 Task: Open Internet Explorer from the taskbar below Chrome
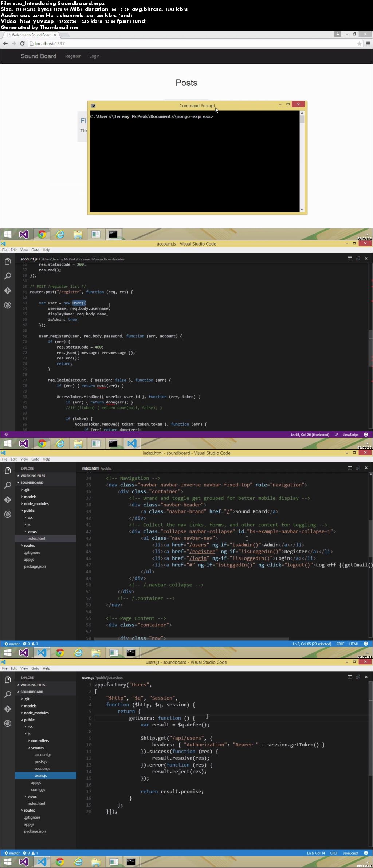tap(60, 234)
